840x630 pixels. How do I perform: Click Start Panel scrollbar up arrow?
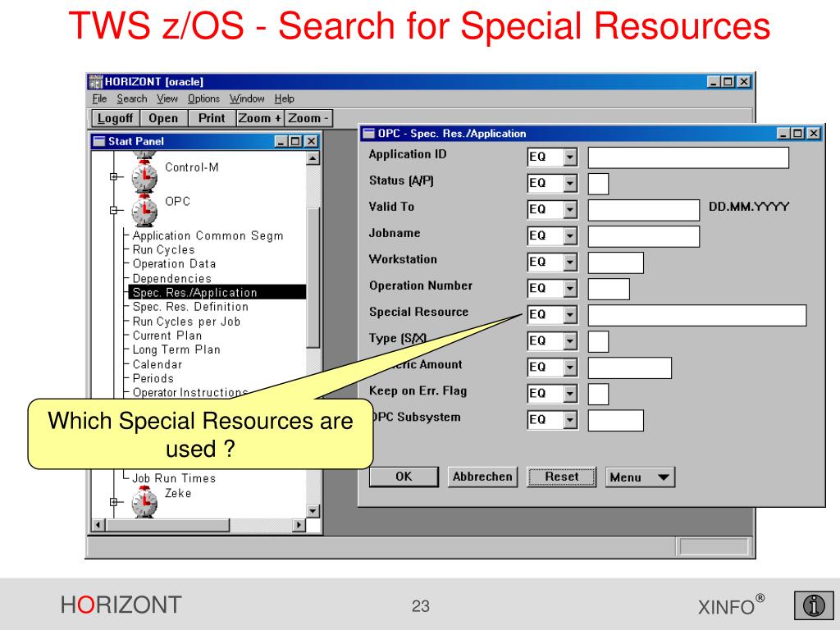click(313, 158)
